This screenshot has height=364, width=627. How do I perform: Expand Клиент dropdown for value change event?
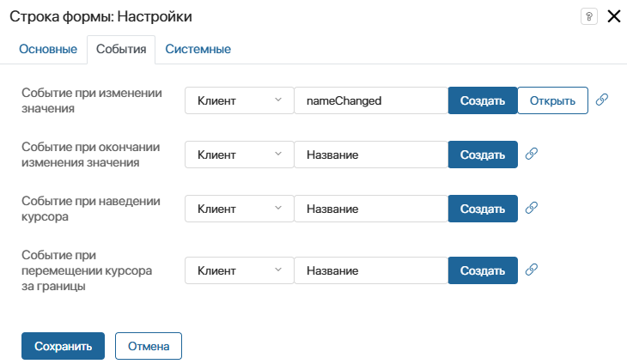pos(239,100)
